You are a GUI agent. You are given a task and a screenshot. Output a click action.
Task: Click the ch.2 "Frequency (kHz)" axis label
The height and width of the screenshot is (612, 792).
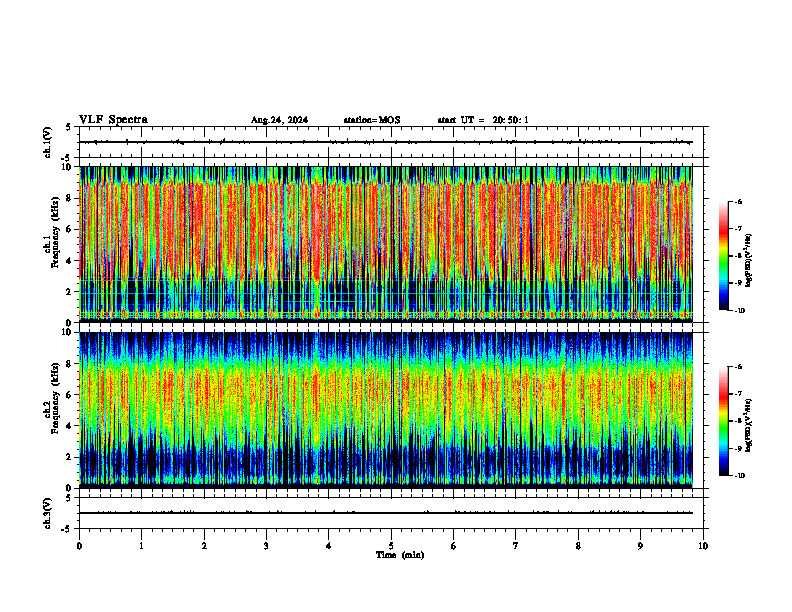click(x=55, y=398)
